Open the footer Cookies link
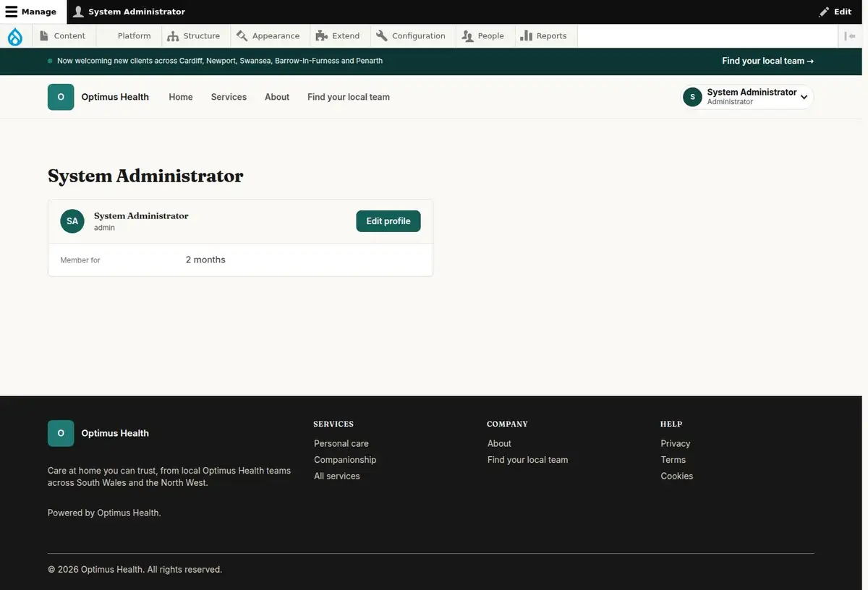The image size is (868, 590). pos(677,476)
